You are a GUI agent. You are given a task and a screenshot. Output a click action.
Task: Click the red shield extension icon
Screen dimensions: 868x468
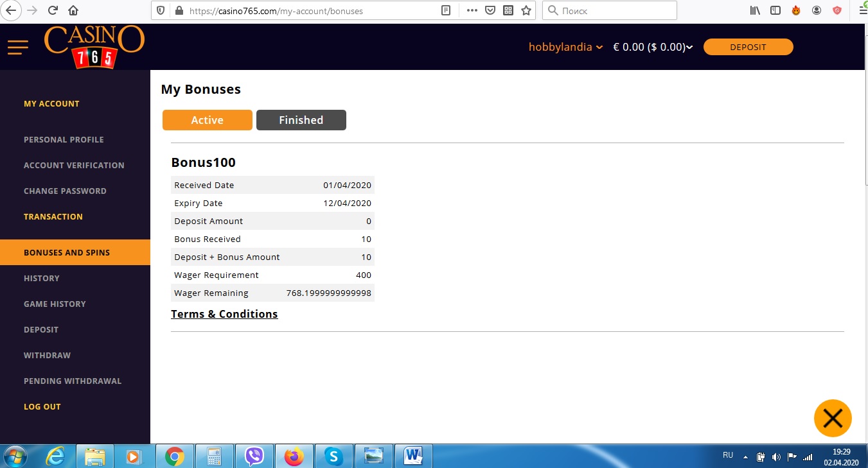(x=837, y=10)
